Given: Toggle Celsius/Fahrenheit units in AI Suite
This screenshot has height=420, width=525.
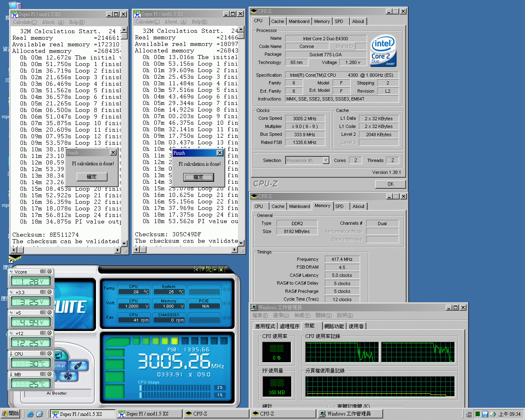Looking at the screenshot, I should coord(209,269).
